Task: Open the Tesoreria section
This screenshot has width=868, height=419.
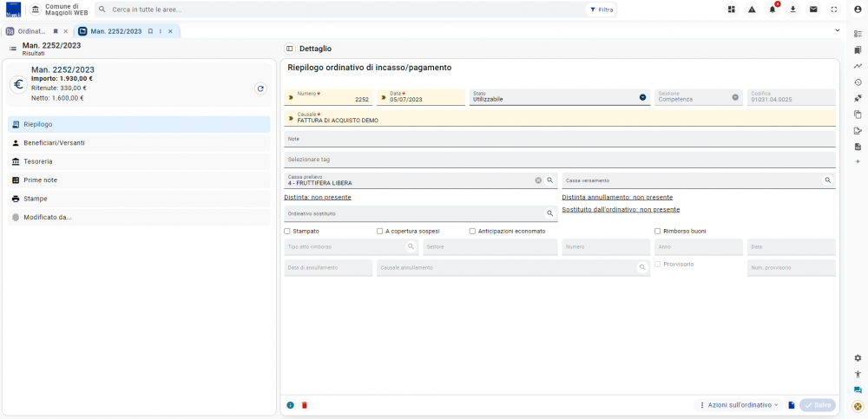Action: [x=139, y=161]
